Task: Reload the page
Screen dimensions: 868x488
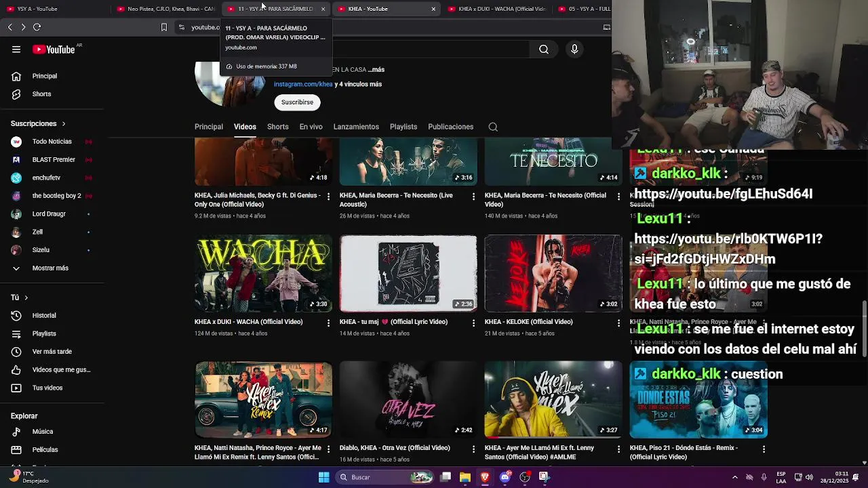Action: tap(37, 27)
